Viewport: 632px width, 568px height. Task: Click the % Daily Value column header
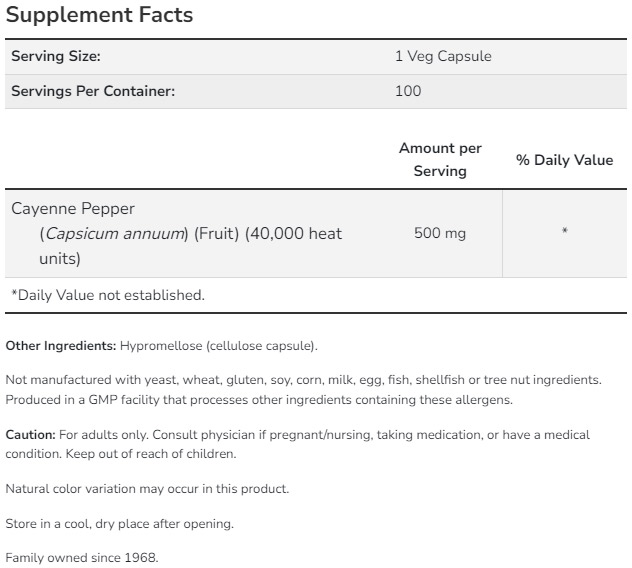(564, 160)
